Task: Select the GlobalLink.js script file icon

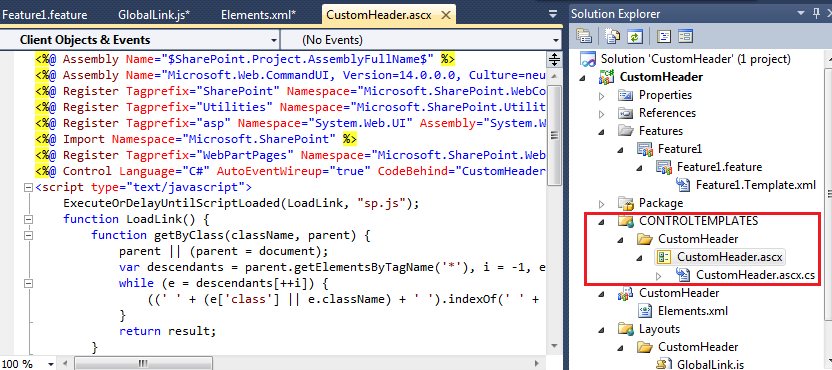Action: (x=664, y=364)
